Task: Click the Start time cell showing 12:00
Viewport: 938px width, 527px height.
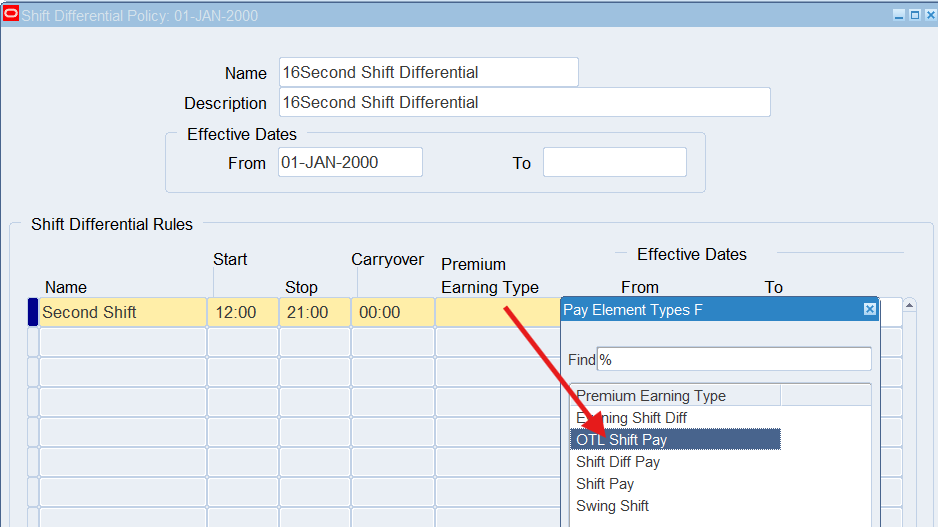Action: (x=242, y=312)
